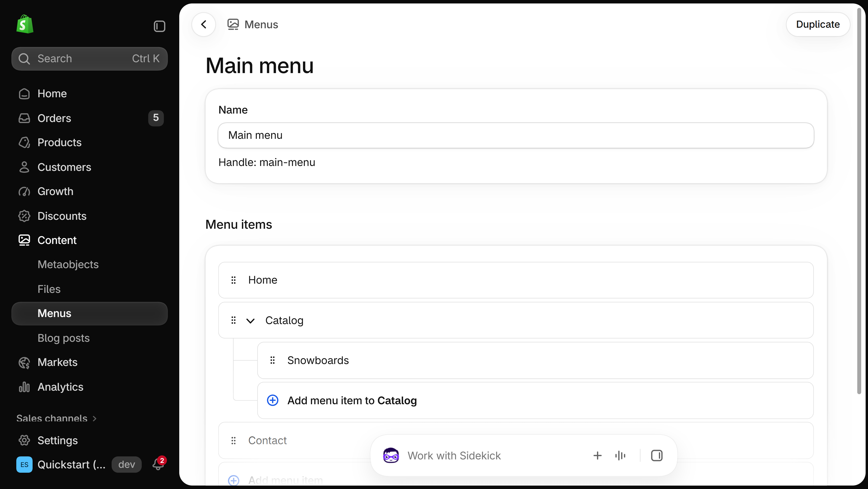Select the Menus sidebar entry

(x=89, y=314)
